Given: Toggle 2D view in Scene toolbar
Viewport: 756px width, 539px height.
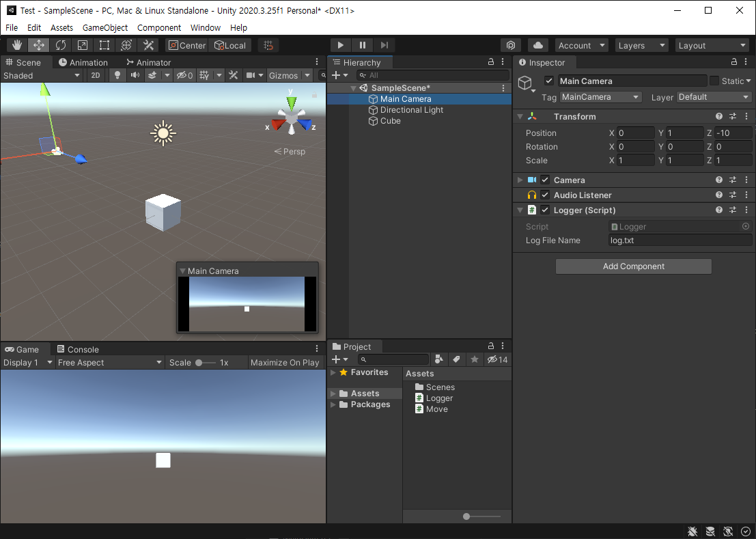Looking at the screenshot, I should tap(95, 75).
